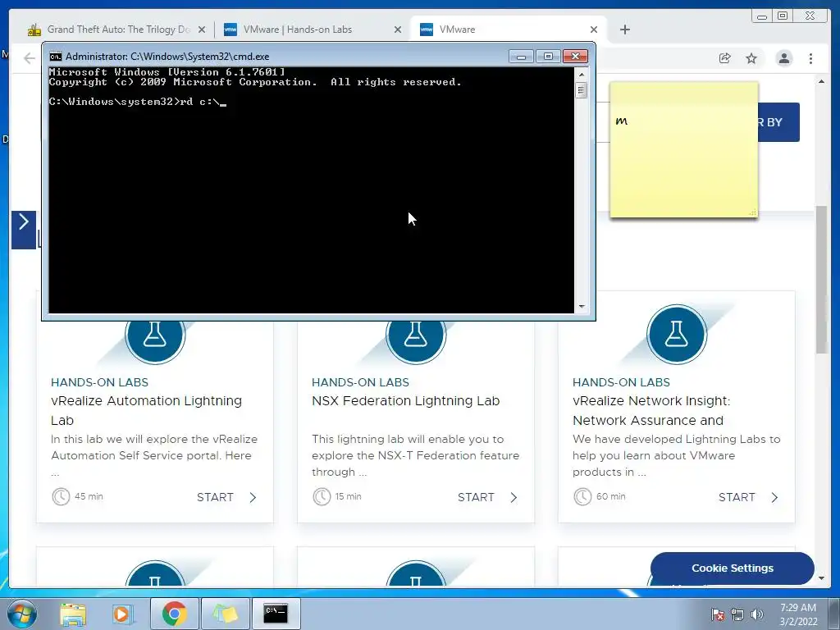This screenshot has height=630, width=840.
Task: Click the volume speaker tray icon
Action: (757, 614)
